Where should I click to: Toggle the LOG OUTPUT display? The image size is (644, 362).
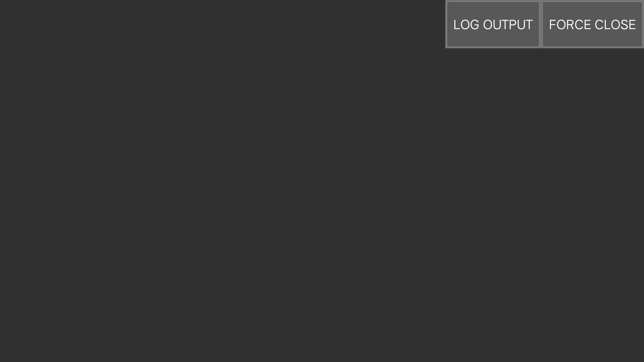[x=493, y=24]
